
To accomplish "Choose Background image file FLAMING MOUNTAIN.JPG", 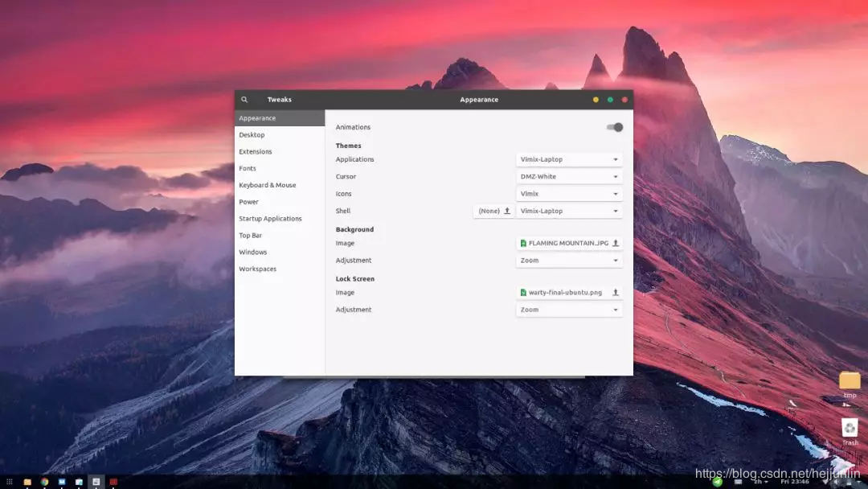I will pyautogui.click(x=569, y=243).
